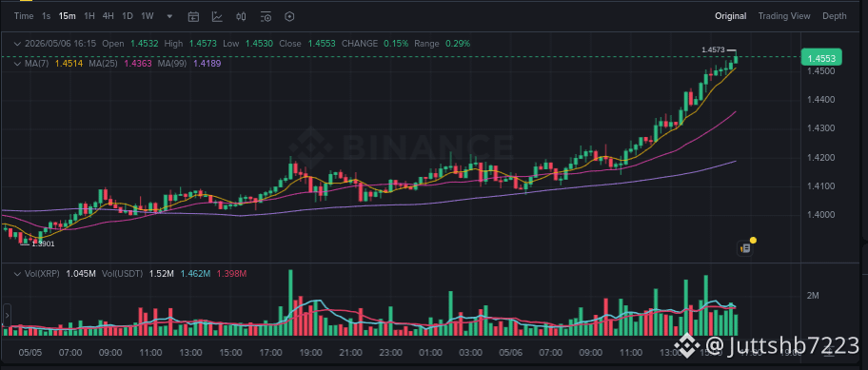The height and width of the screenshot is (370, 868).
Task: Click the candlestick chart type icon
Action: click(241, 16)
